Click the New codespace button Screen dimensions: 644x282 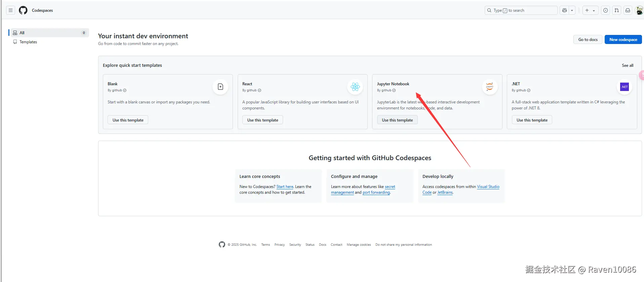click(x=623, y=40)
